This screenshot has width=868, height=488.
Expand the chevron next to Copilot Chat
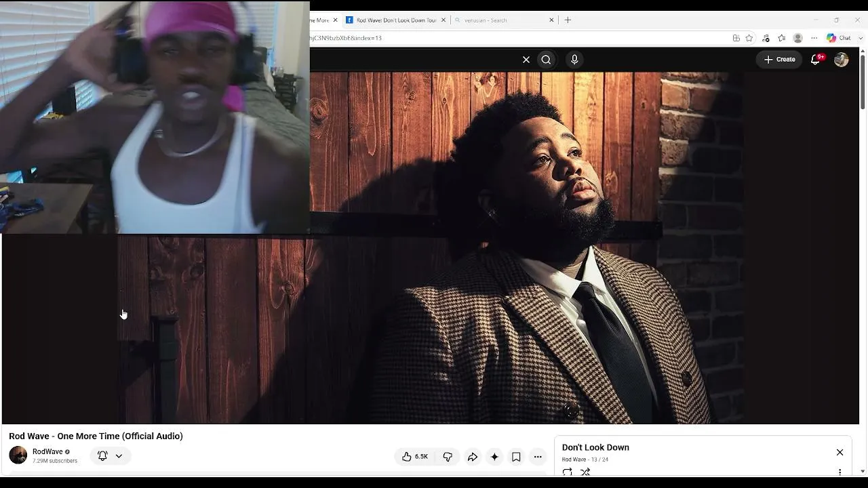pos(861,38)
